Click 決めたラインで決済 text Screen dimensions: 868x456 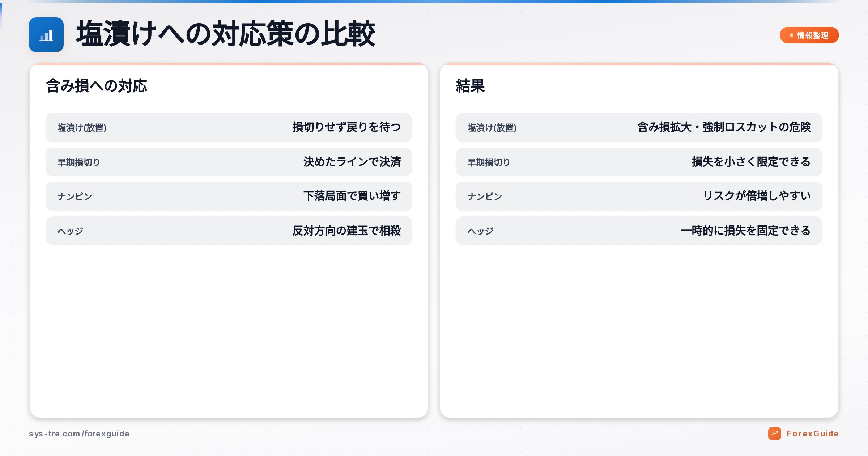(x=352, y=162)
